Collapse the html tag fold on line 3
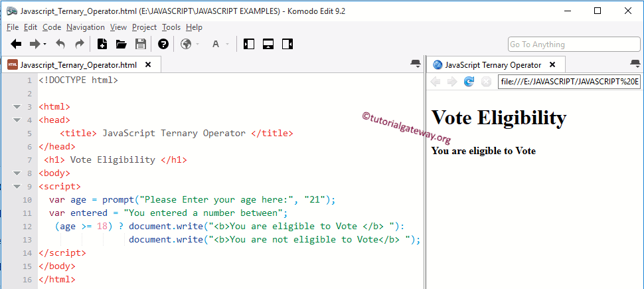 point(17,107)
